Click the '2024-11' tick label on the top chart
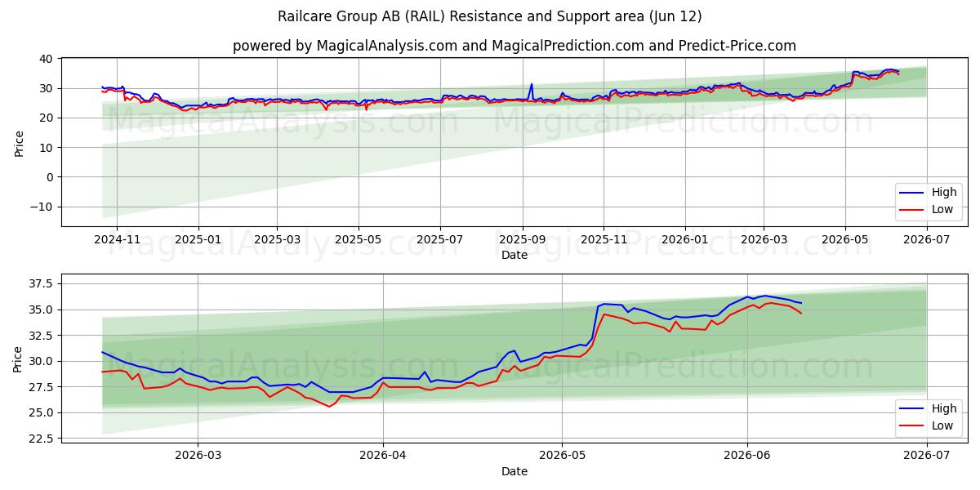 pos(117,239)
